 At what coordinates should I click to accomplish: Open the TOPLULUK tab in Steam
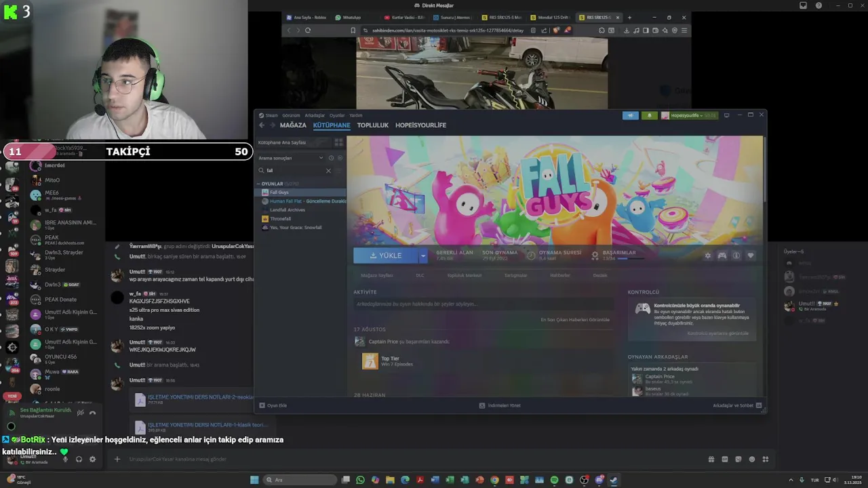373,125
